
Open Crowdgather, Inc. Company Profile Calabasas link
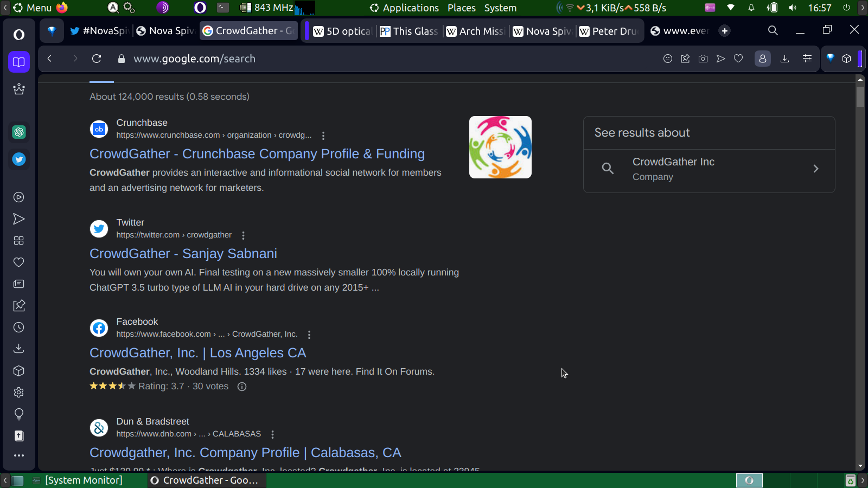245,453
